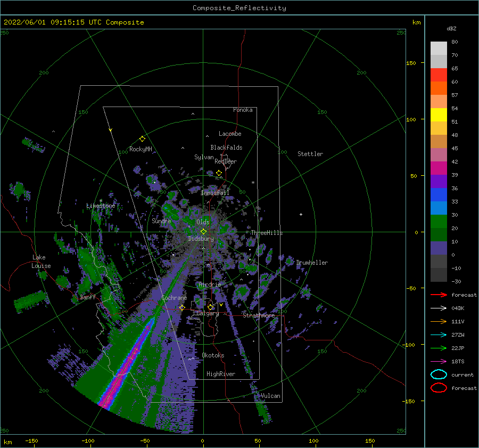Screen dimensions: 479x448
Task: Click the Vulcan town label
Action: pyautogui.click(x=270, y=396)
